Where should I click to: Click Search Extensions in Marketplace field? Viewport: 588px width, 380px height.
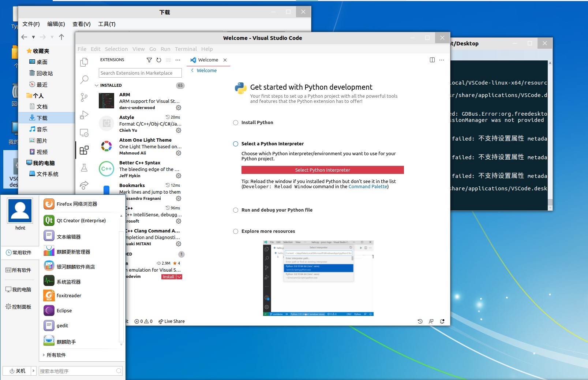(140, 73)
